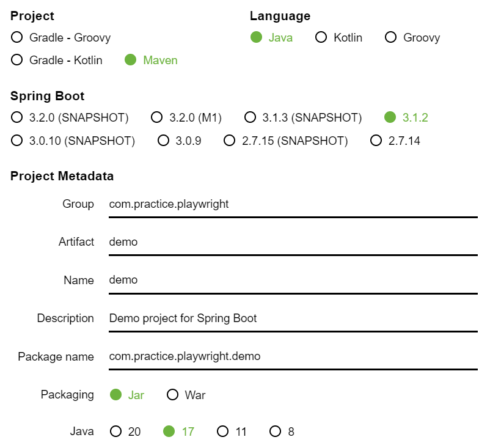Click the Package name field
This screenshot has height=448, width=490.
tap(293, 357)
